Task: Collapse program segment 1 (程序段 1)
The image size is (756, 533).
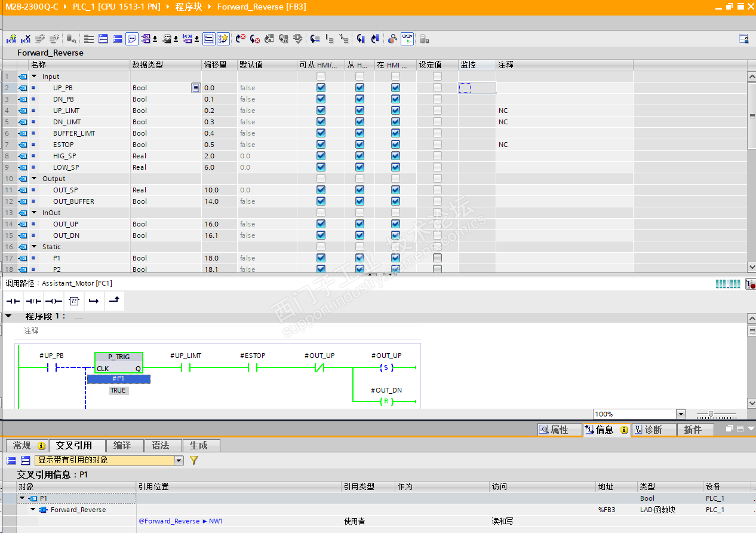Action: click(9, 316)
